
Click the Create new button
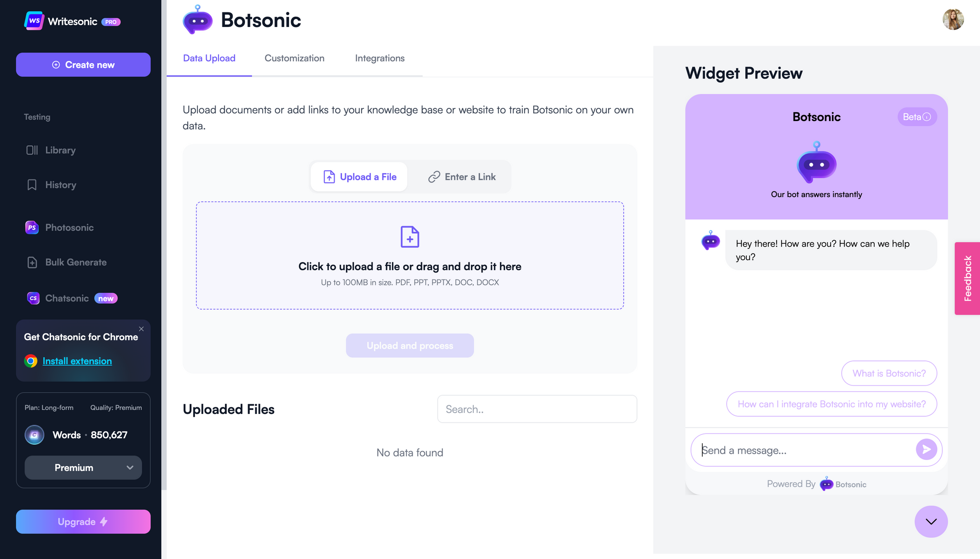[x=83, y=65]
